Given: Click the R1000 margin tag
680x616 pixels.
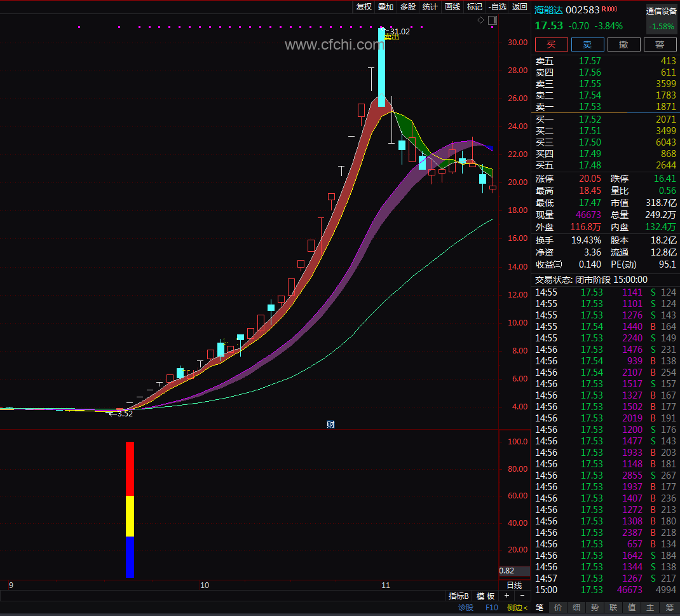Looking at the screenshot, I should pyautogui.click(x=609, y=9).
